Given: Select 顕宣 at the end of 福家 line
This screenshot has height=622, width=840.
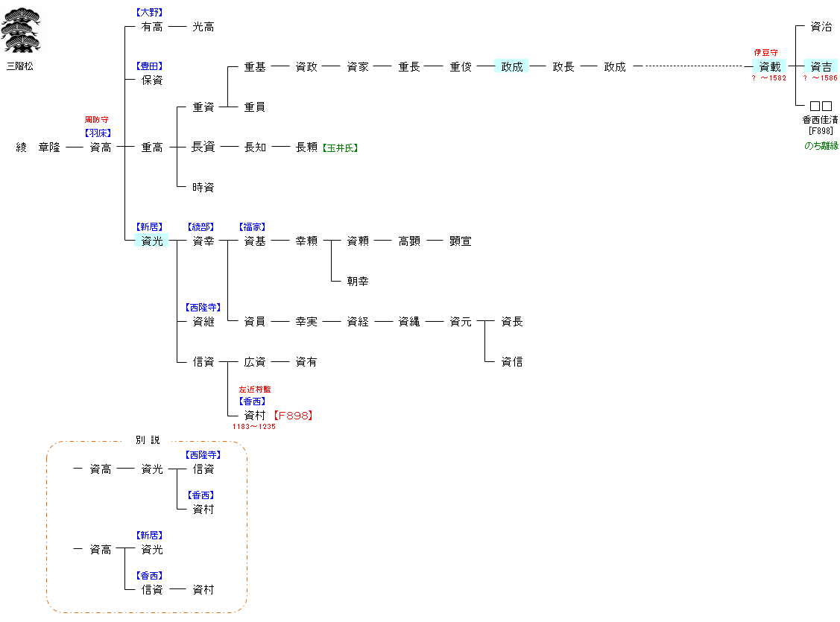Looking at the screenshot, I should (x=460, y=241).
